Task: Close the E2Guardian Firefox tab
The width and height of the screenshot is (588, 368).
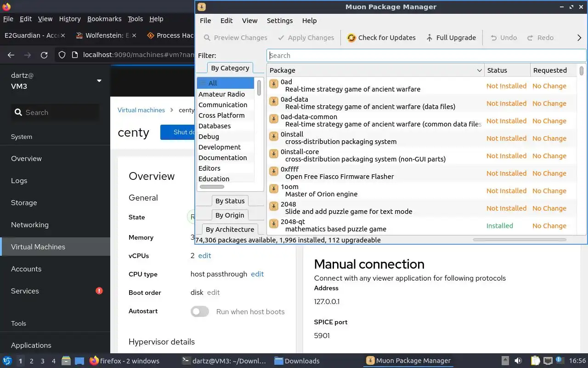Action: 62,35
